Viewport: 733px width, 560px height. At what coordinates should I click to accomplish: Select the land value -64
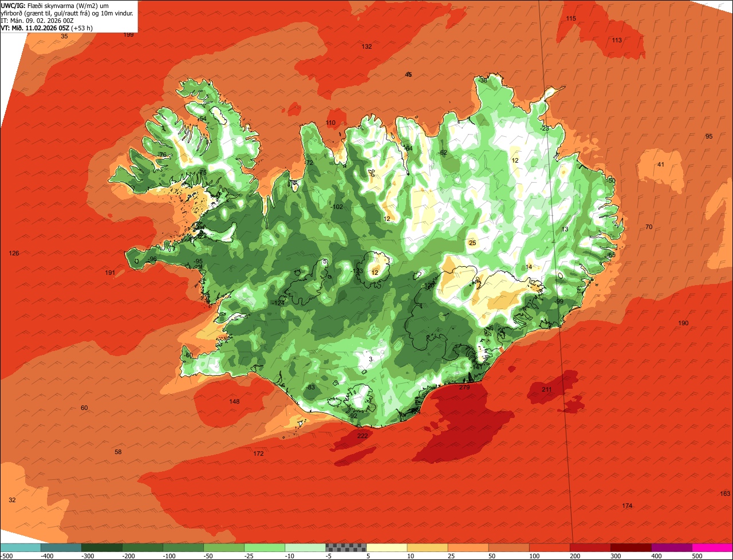pyautogui.click(x=408, y=148)
